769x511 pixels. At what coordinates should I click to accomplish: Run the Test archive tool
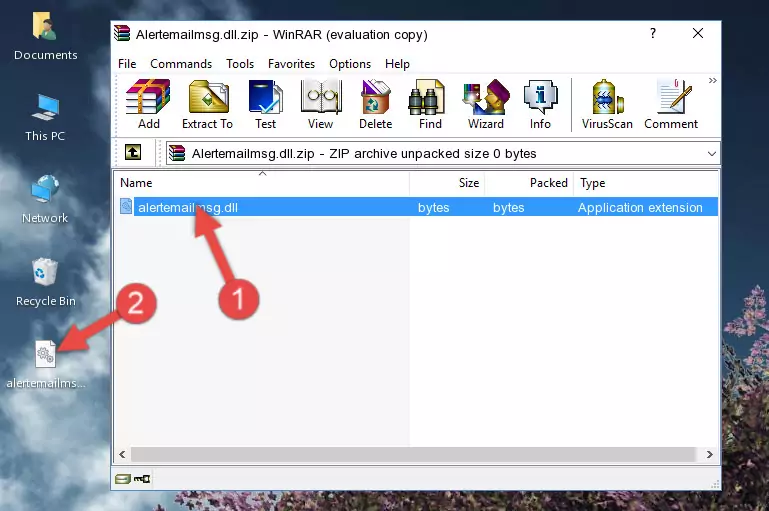coord(265,104)
